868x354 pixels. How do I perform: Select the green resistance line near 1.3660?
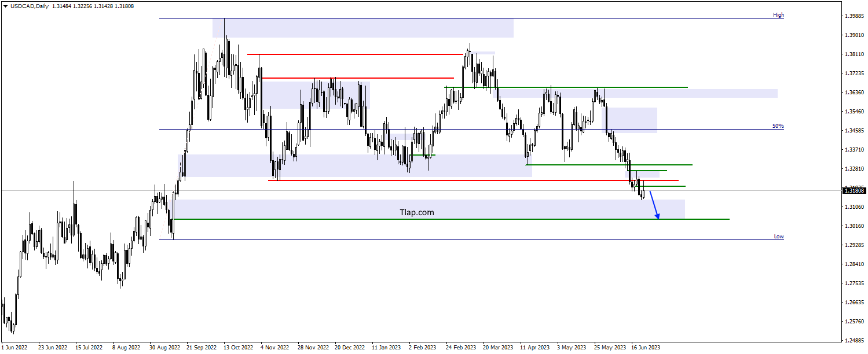pyautogui.click(x=566, y=87)
